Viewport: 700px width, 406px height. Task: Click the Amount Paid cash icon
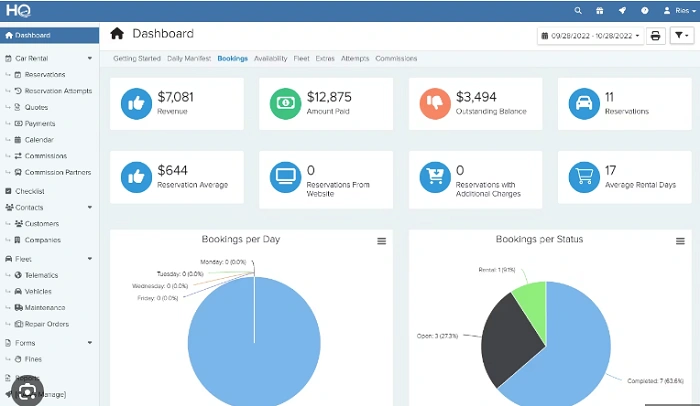click(285, 102)
